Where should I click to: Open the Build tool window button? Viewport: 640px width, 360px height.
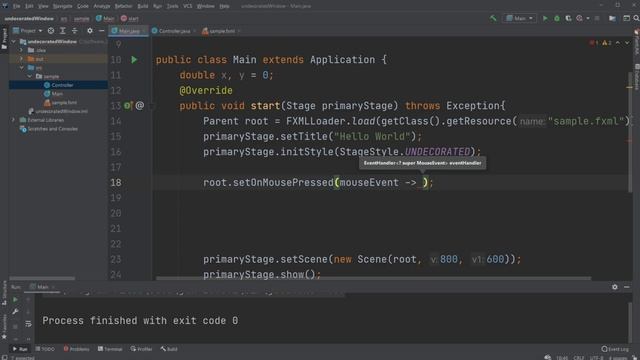point(169,349)
